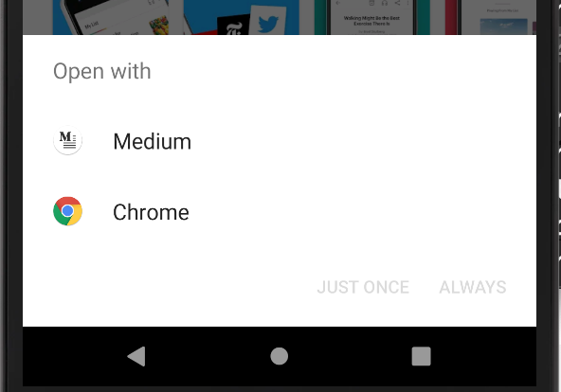The height and width of the screenshot is (392, 561).
Task: Tap the blue Twitter promo image
Action: pos(242,17)
